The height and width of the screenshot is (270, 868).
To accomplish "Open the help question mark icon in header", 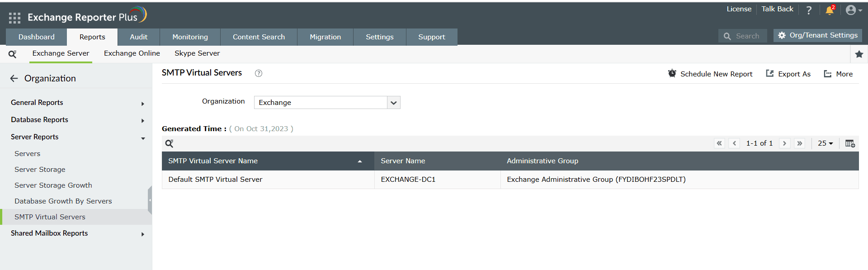I will pos(809,10).
